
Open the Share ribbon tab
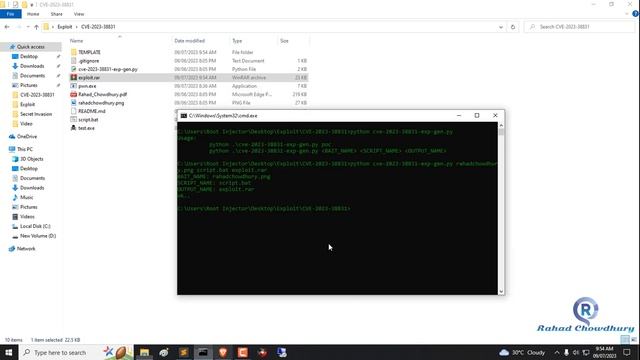click(x=56, y=14)
